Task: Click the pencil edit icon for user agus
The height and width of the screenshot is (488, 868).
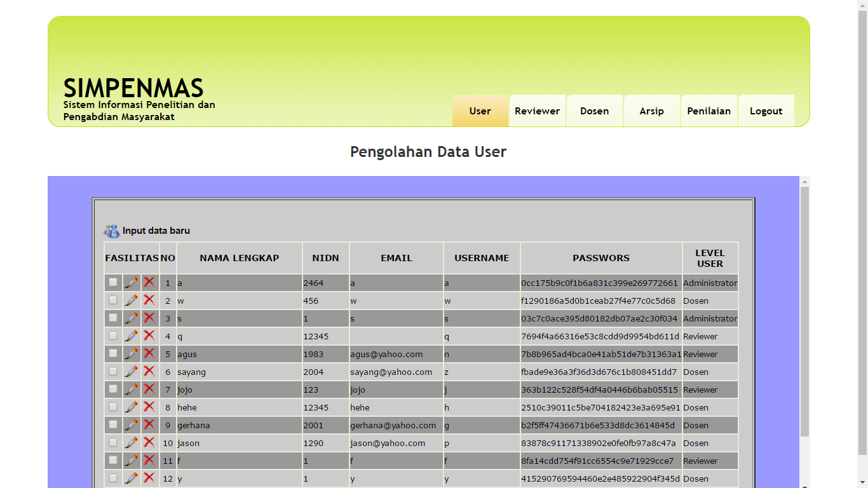Action: pyautogui.click(x=132, y=354)
